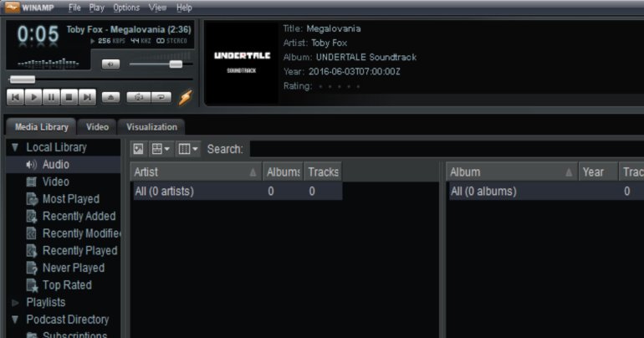Image resolution: width=644 pixels, height=338 pixels.
Task: Open the columns layout dropdown beside Search
Action: click(188, 149)
